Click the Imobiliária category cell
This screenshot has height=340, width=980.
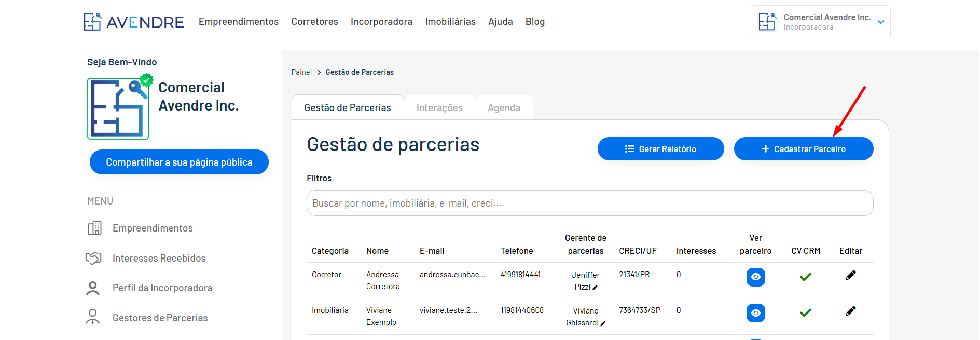(x=330, y=310)
